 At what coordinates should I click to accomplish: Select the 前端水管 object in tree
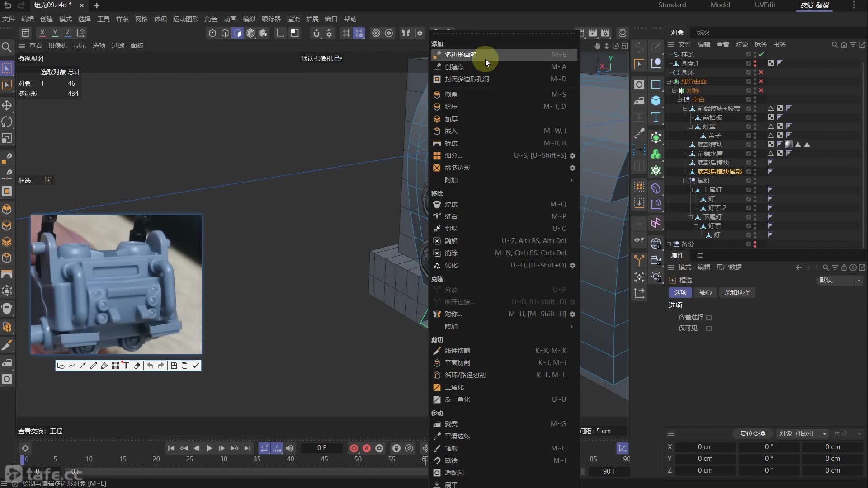coord(710,154)
